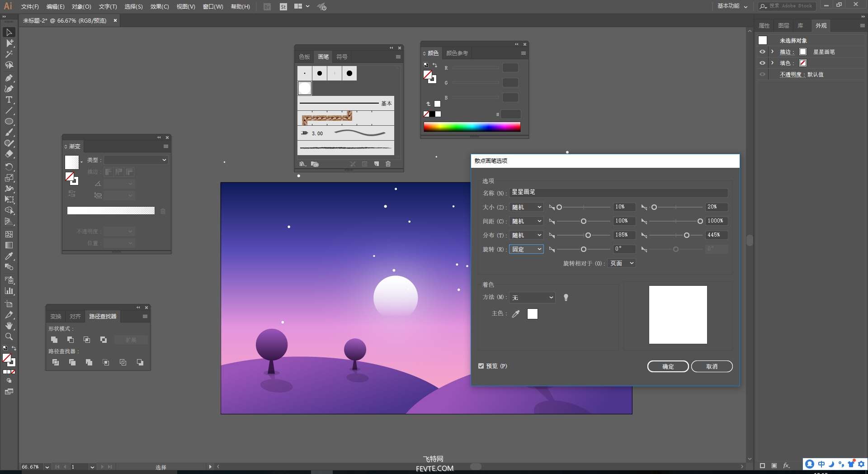Select the Zoom tool
This screenshot has width=868, height=474.
(x=9, y=337)
